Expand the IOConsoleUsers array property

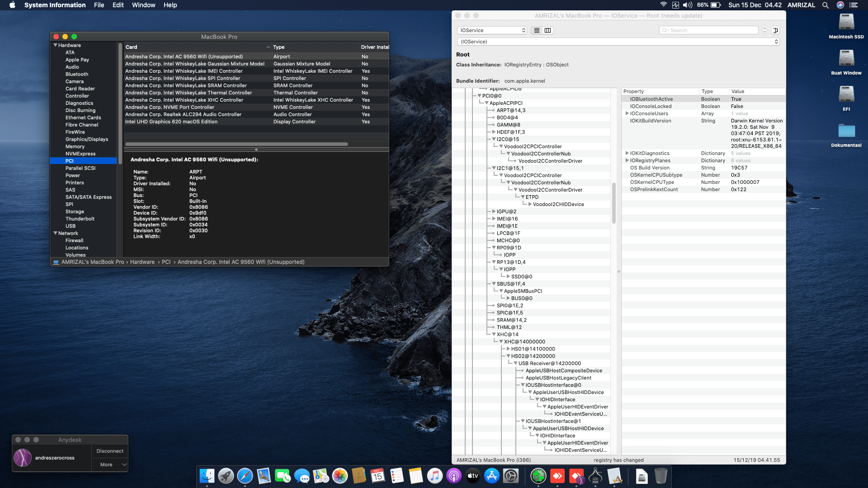[627, 113]
